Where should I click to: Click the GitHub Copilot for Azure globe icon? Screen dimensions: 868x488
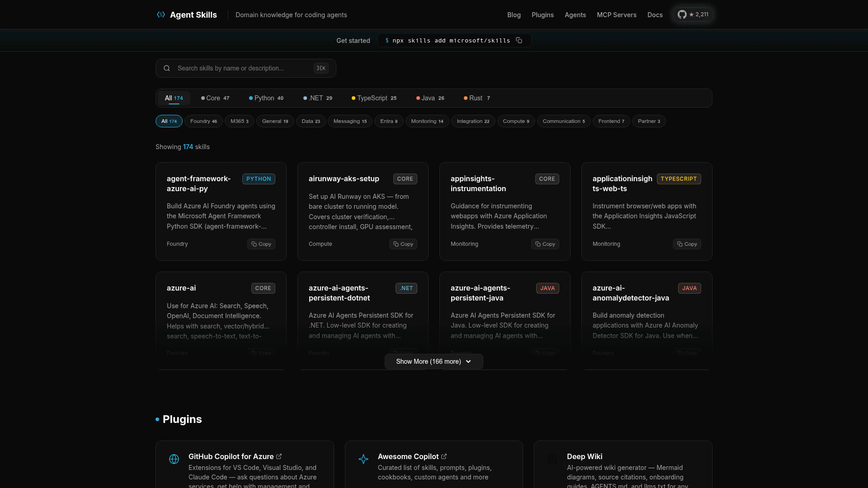[174, 459]
